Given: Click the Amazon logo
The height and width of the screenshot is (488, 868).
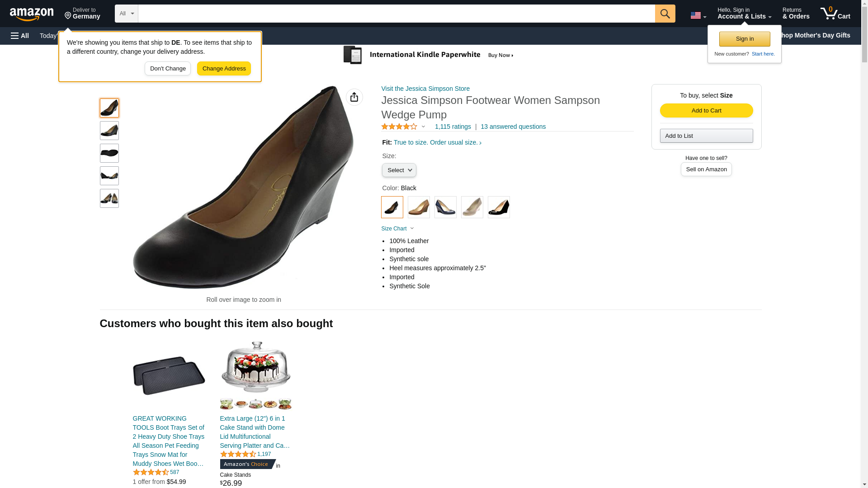Looking at the screenshot, I should pyautogui.click(x=32, y=14).
